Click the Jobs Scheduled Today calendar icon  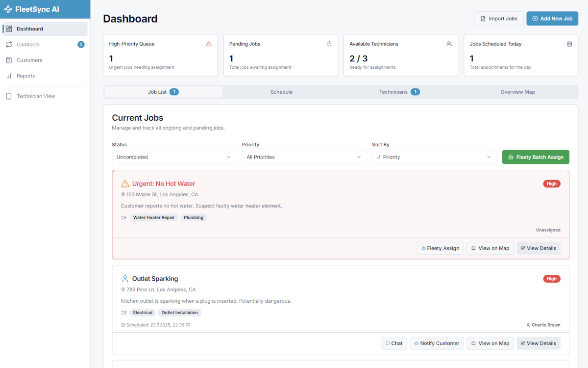(x=569, y=44)
